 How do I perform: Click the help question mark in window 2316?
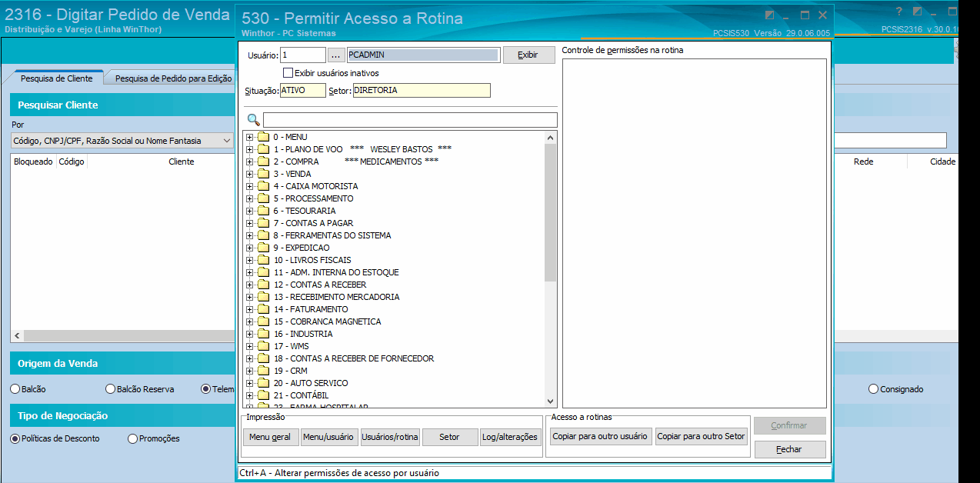pyautogui.click(x=899, y=12)
